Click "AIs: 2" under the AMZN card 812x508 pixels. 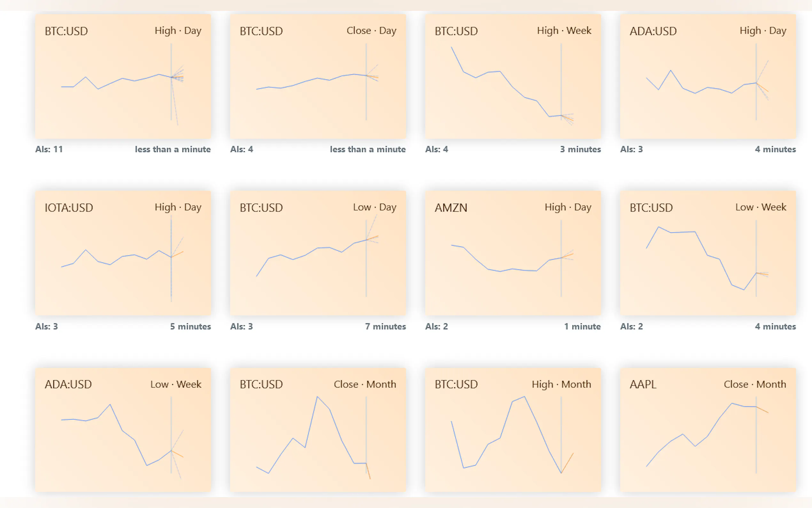click(x=436, y=326)
